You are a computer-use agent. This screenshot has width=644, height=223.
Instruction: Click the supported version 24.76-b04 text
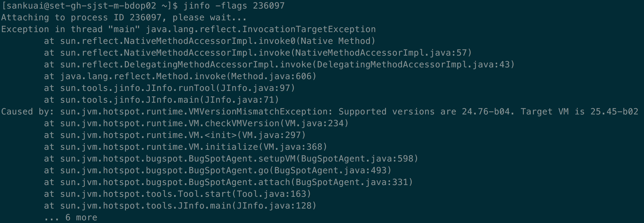(486, 111)
